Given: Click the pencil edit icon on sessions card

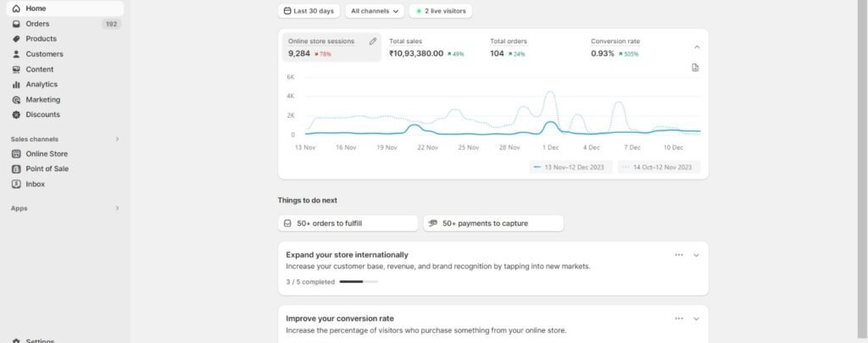Looking at the screenshot, I should (x=373, y=41).
